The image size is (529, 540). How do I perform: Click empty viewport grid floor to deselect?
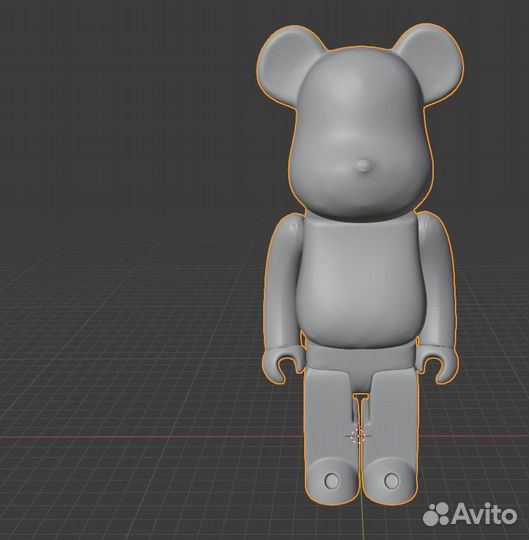[138, 344]
